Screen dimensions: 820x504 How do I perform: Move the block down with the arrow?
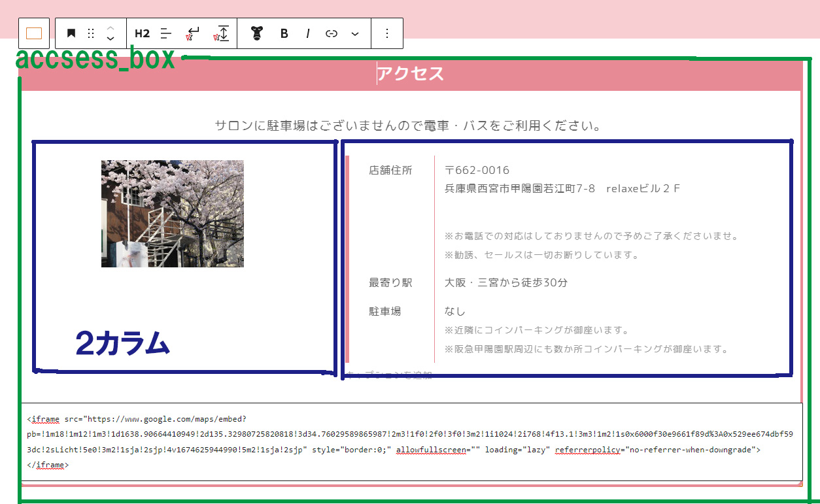[111, 39]
